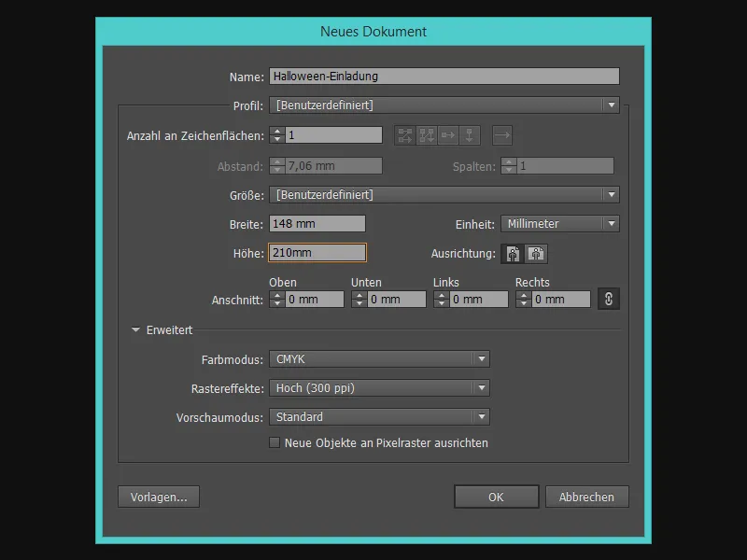The width and height of the screenshot is (747, 560).
Task: Decrease Anzahl an Zeichenflächen with down arrow
Action: pos(277,139)
